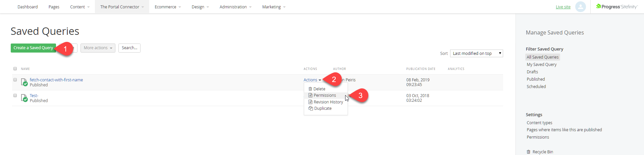Image resolution: width=644 pixels, height=155 pixels.
Task: Filter saved queries by Scheduled
Action: pyautogui.click(x=536, y=87)
